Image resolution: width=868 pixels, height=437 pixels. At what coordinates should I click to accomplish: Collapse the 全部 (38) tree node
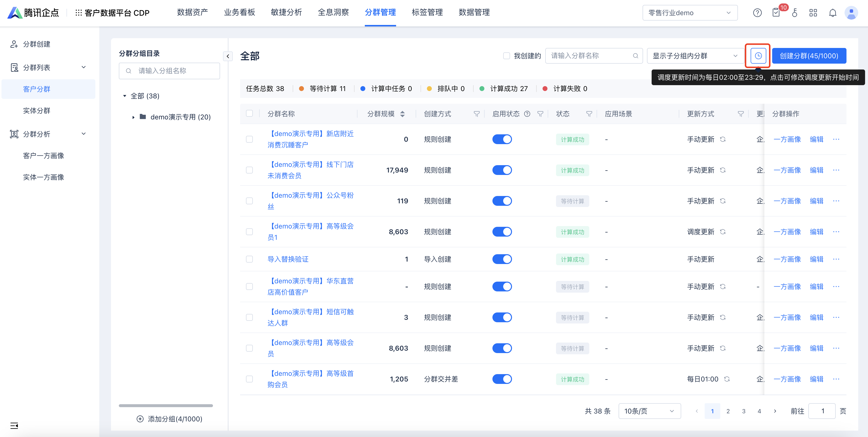coord(125,96)
